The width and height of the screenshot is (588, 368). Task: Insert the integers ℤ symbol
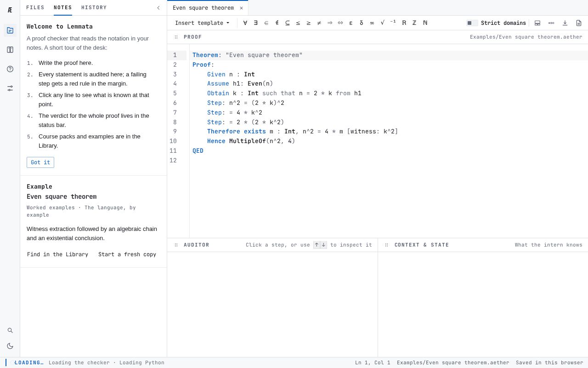pos(414,23)
